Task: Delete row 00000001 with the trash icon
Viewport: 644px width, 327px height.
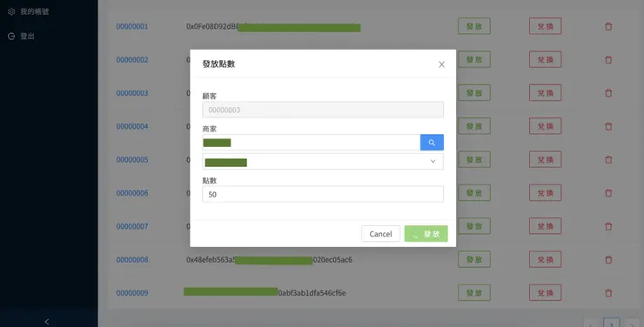Action: point(608,26)
